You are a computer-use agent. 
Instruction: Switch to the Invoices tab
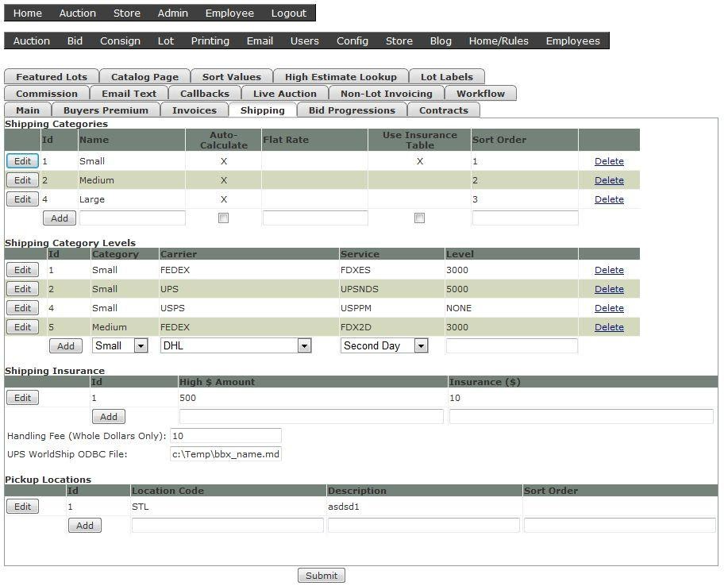coord(195,110)
